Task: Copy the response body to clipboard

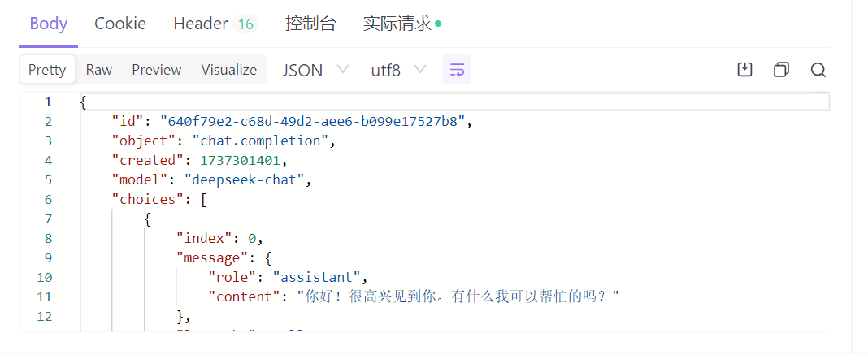Action: coord(781,70)
